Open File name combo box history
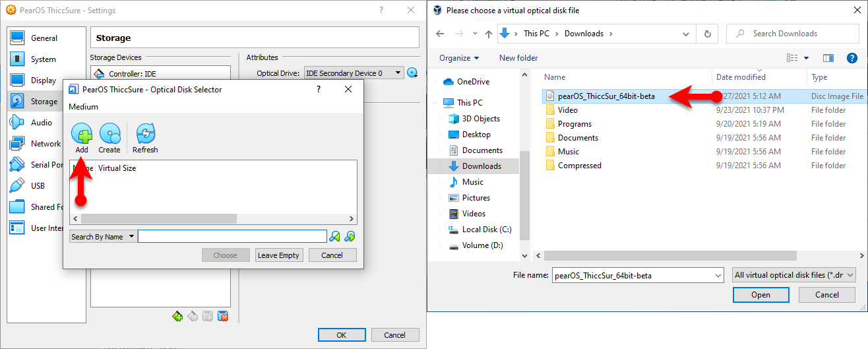Viewport: 868px width, 349px height. click(x=718, y=275)
